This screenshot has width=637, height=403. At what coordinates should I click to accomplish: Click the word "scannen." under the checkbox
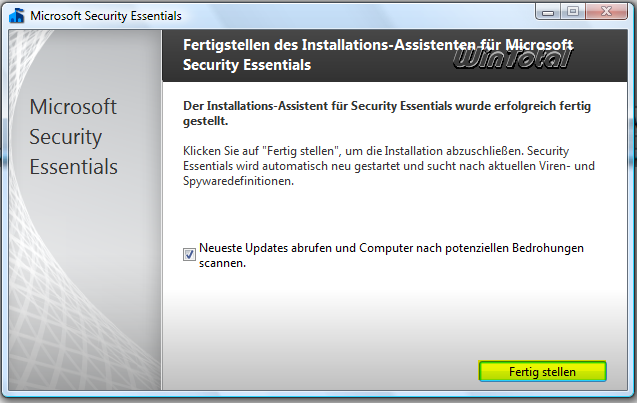click(x=222, y=265)
